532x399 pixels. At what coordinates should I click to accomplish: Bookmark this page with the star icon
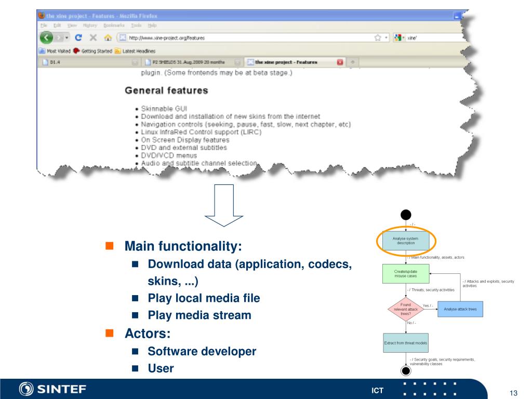coord(378,37)
